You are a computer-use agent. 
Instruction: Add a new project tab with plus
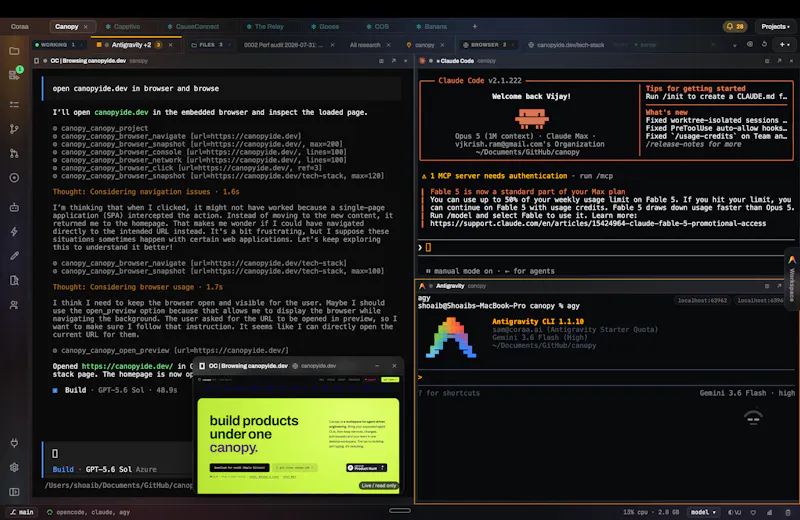tap(474, 27)
